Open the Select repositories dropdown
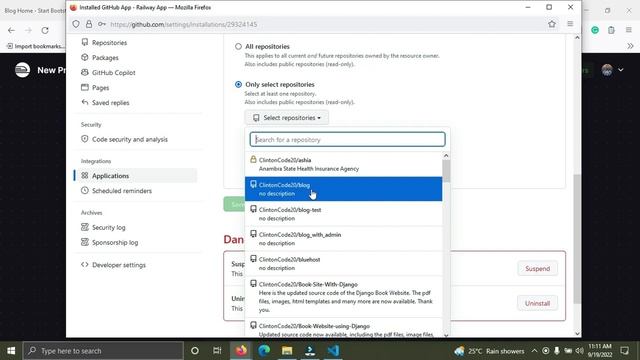 coord(287,118)
